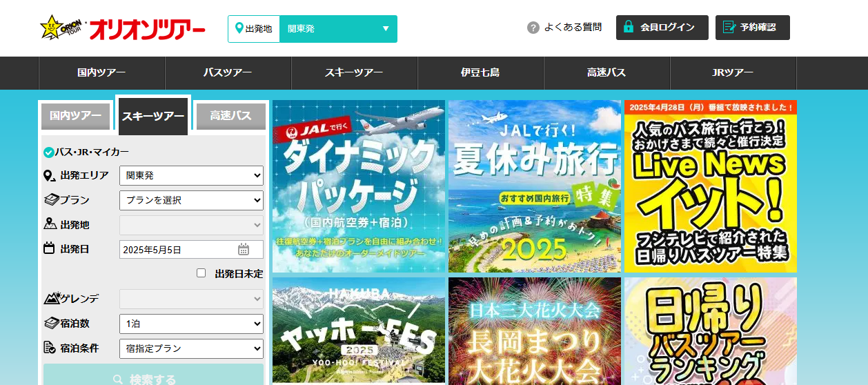Image resolution: width=868 pixels, height=385 pixels.
Task: Toggle the 出発日未定 checkbox
Action: pyautogui.click(x=201, y=273)
